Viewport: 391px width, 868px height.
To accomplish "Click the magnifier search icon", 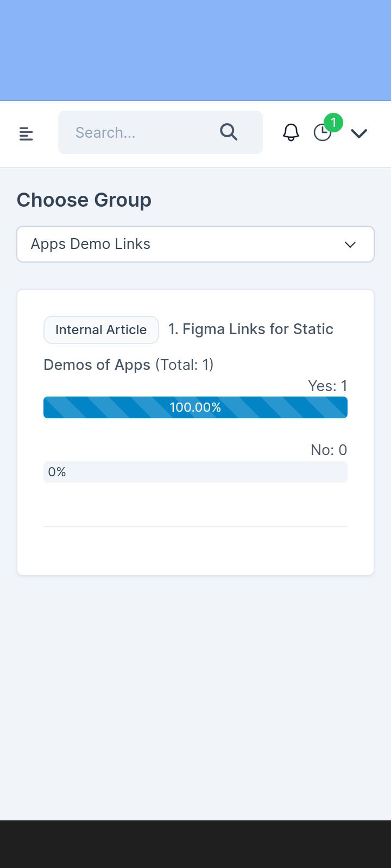I will pos(229,132).
